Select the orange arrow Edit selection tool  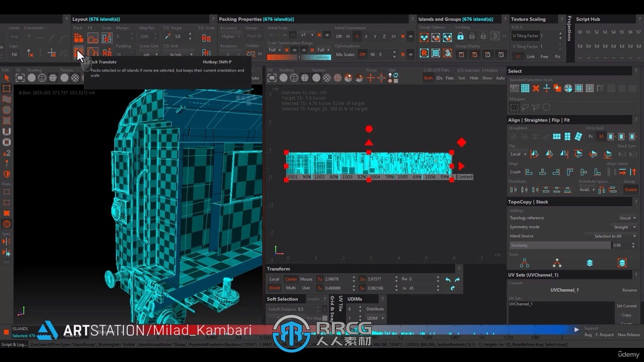click(7, 78)
